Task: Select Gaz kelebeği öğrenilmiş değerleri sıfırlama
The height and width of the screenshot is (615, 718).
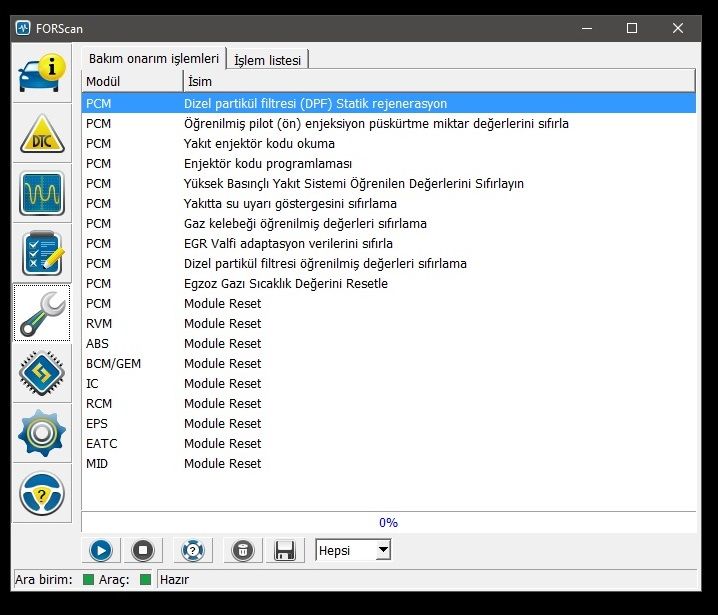Action: click(x=389, y=223)
